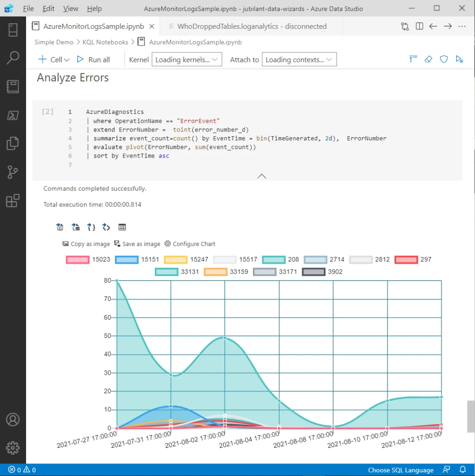The width and height of the screenshot is (475, 476).
Task: Open Notebooks view in activity bar
Action: 13,86
